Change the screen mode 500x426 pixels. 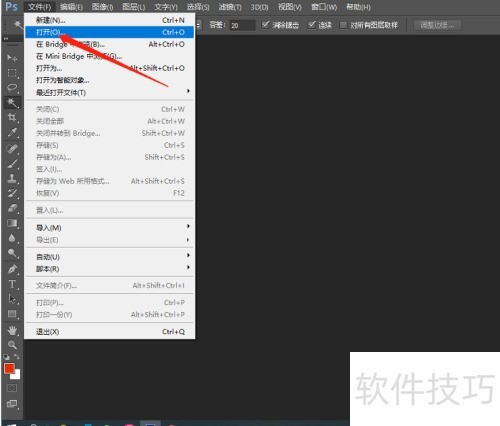click(x=12, y=404)
